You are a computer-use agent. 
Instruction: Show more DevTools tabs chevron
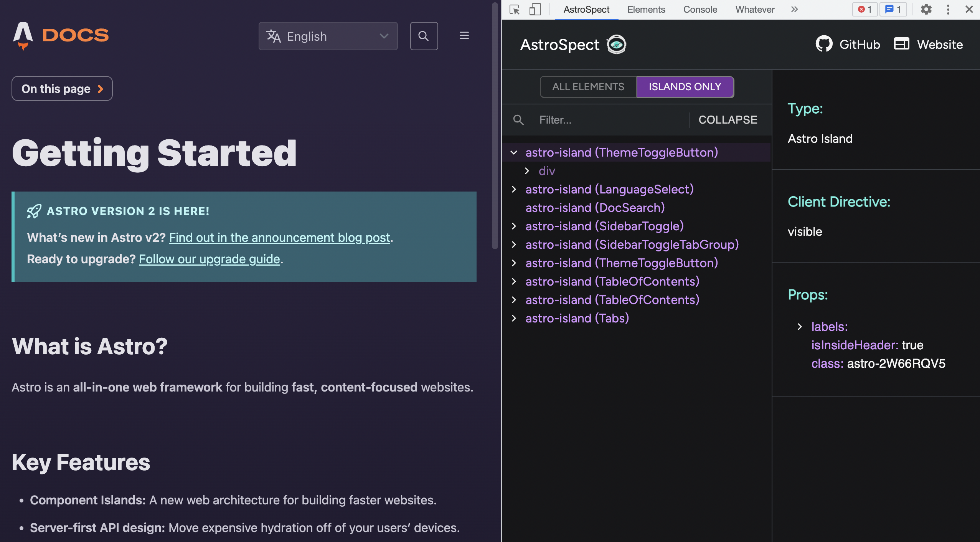(794, 9)
